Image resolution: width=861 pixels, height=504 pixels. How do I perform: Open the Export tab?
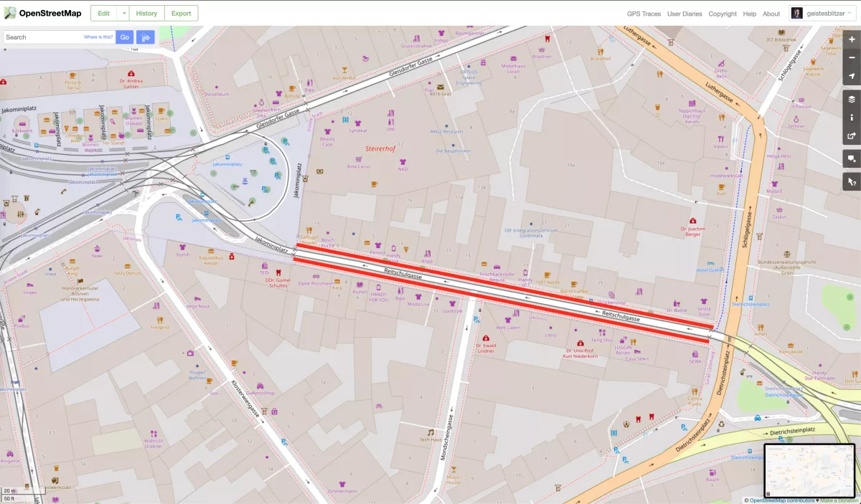click(181, 14)
